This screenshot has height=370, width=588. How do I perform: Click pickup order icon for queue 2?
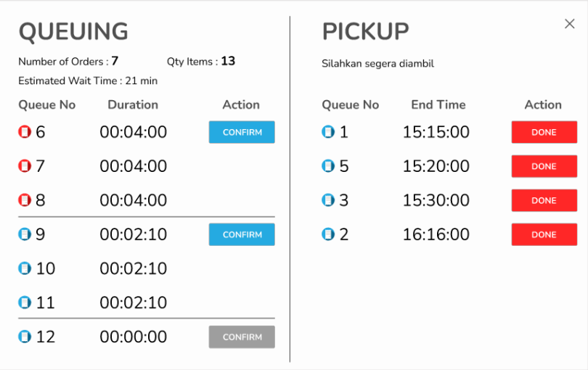click(x=328, y=234)
